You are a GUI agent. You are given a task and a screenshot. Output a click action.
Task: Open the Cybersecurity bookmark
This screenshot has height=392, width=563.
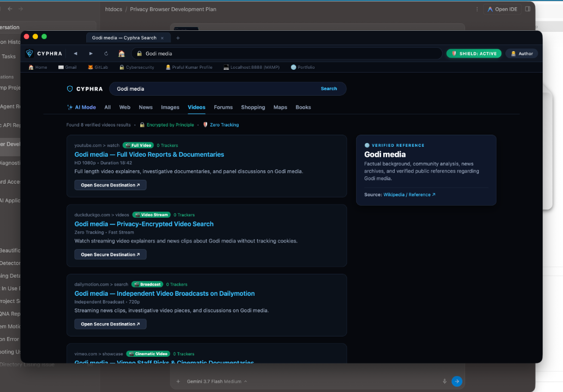[x=136, y=67]
